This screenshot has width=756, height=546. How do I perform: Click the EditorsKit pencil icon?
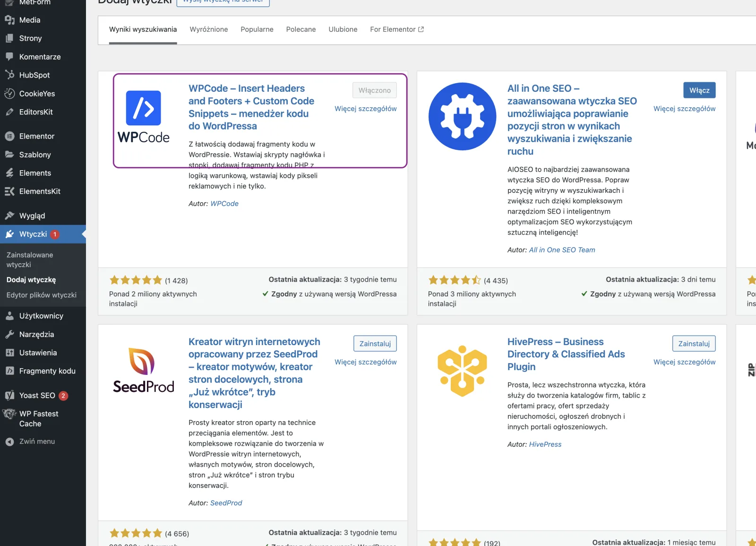[9, 112]
